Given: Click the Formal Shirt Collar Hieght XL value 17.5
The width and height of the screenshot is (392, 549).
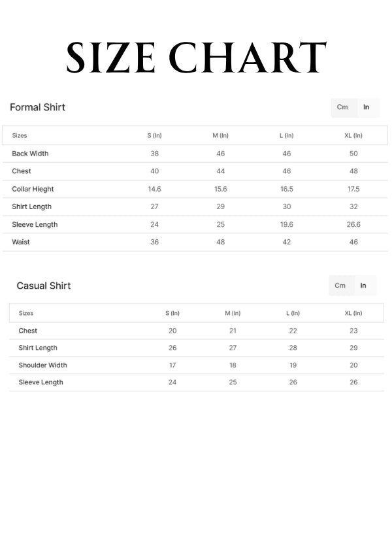Looking at the screenshot, I should 353,189.
